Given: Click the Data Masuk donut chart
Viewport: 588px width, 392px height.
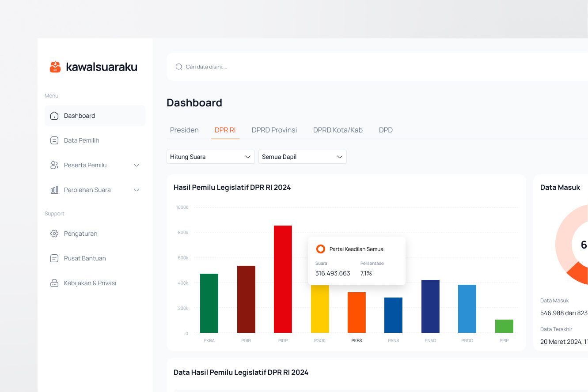Looking at the screenshot, I should click(574, 244).
